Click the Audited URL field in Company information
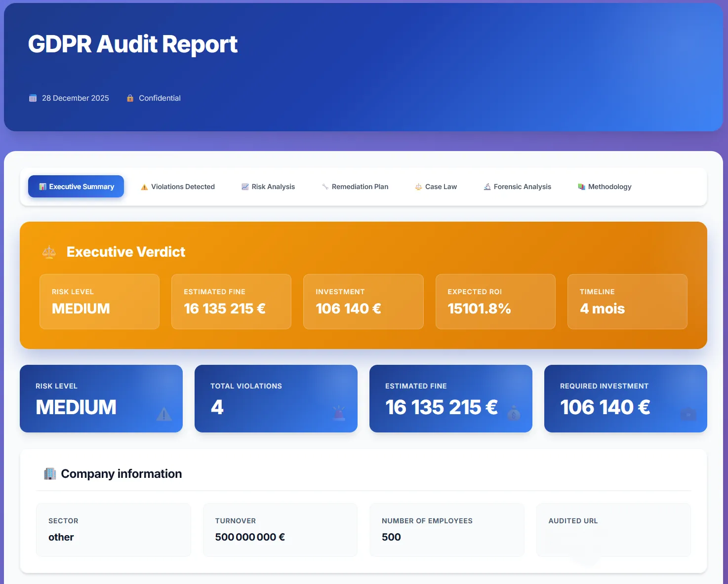Viewport: 728px width, 584px height. click(x=613, y=530)
